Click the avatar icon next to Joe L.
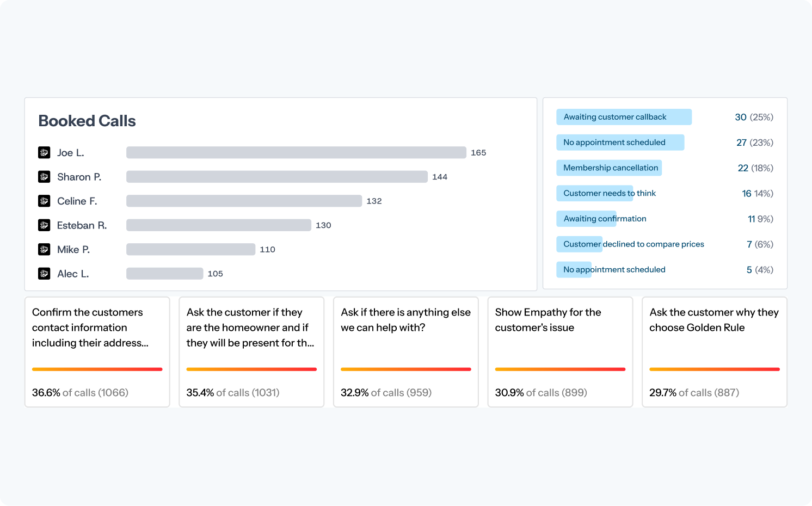The height and width of the screenshot is (506, 812). pos(44,153)
